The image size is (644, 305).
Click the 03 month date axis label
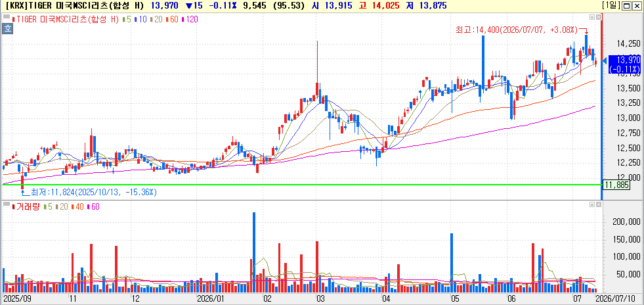point(320,298)
